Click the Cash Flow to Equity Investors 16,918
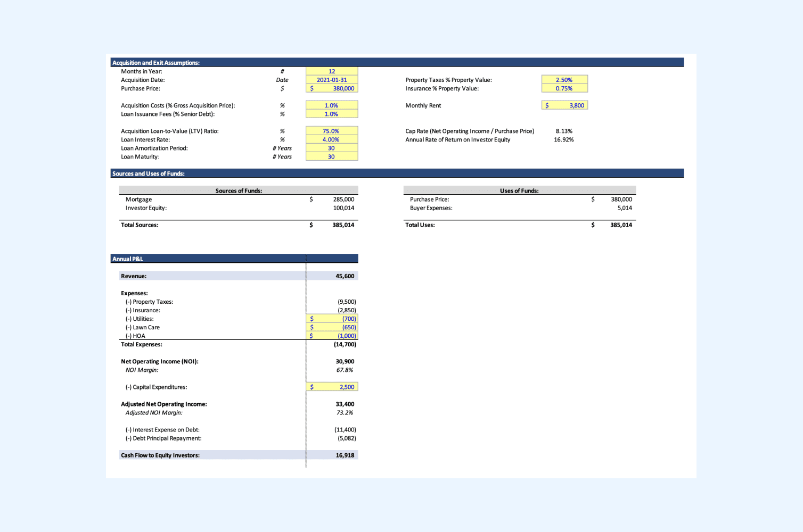This screenshot has height=532, width=803. [x=345, y=455]
